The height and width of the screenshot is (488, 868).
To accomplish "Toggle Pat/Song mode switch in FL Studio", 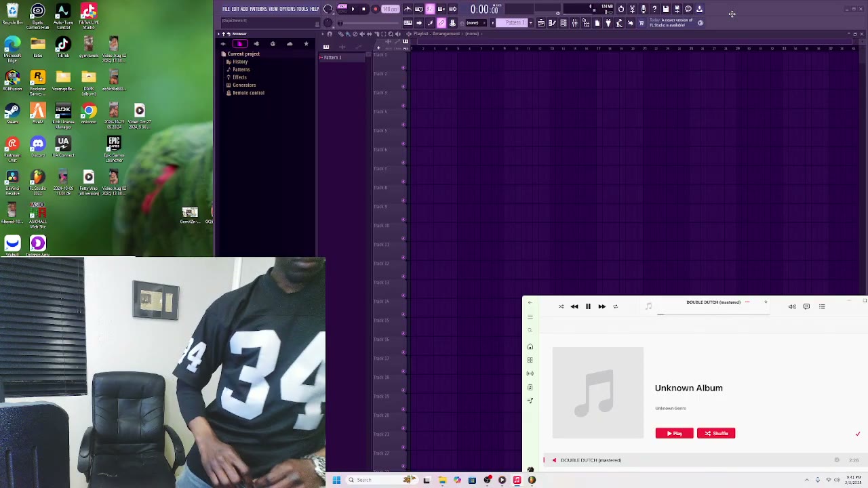I will [341, 9].
